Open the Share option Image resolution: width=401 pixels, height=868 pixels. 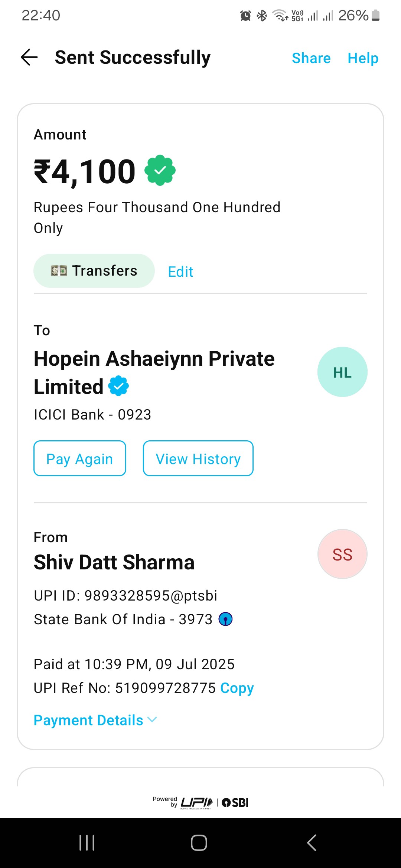click(311, 58)
